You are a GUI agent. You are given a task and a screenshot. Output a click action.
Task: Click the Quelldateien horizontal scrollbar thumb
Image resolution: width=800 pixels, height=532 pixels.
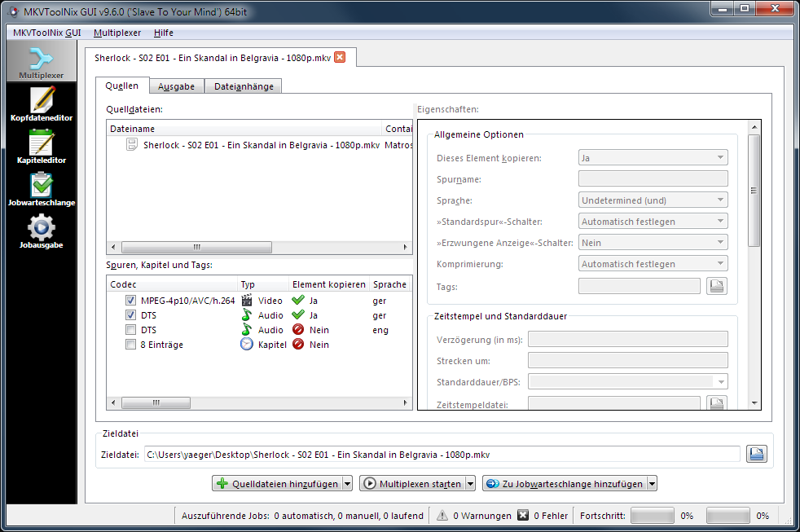[197, 247]
